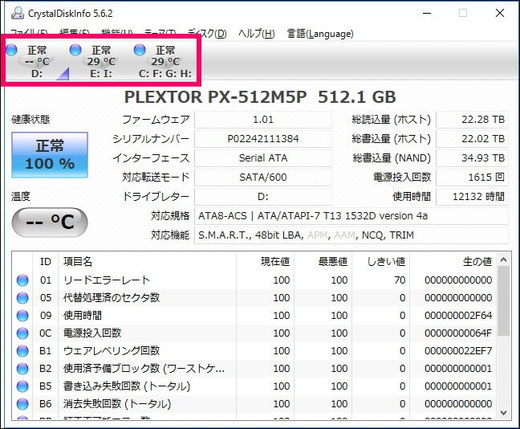Select the 代替処理済のセクタ数 row
This screenshot has width=520, height=429.
point(255,298)
